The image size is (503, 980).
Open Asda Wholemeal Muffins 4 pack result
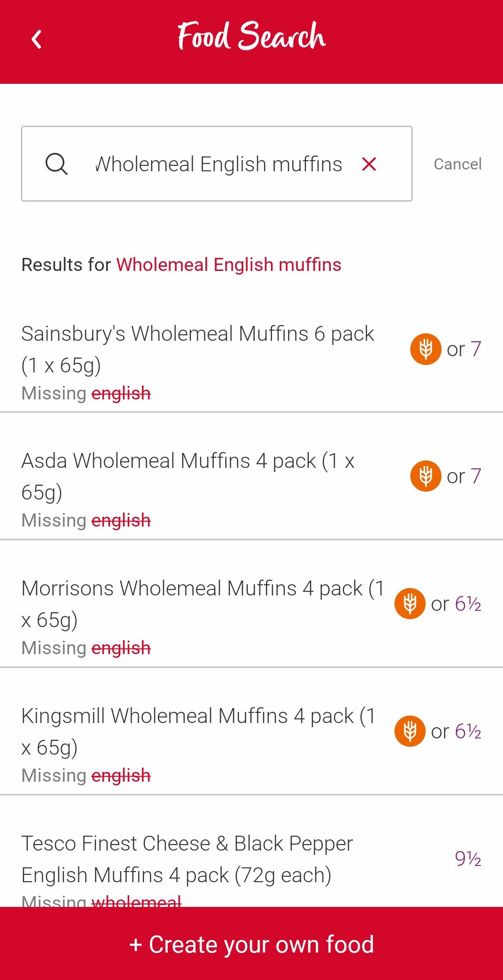(x=189, y=476)
